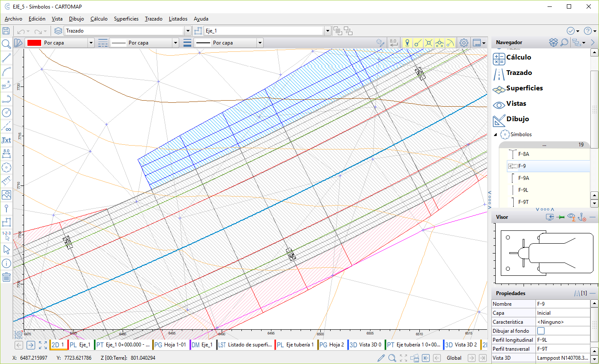
Task: Open the Cálculo section in Navegador
Action: pos(518,57)
